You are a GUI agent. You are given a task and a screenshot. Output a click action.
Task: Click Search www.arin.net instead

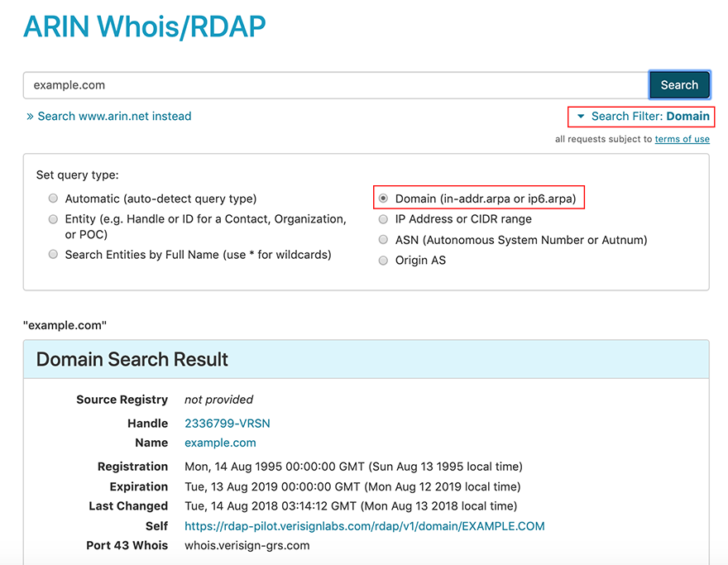114,116
